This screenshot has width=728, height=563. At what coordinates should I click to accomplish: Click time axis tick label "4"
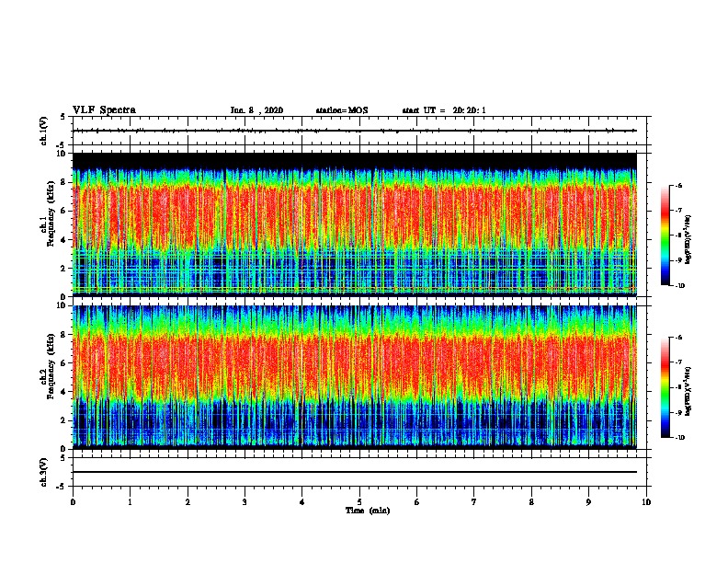[x=302, y=501]
